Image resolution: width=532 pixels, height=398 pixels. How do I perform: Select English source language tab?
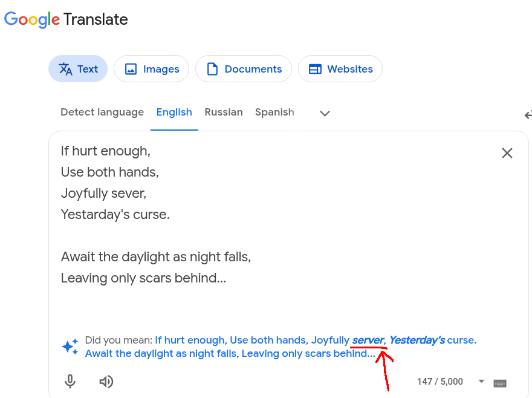pyautogui.click(x=174, y=112)
